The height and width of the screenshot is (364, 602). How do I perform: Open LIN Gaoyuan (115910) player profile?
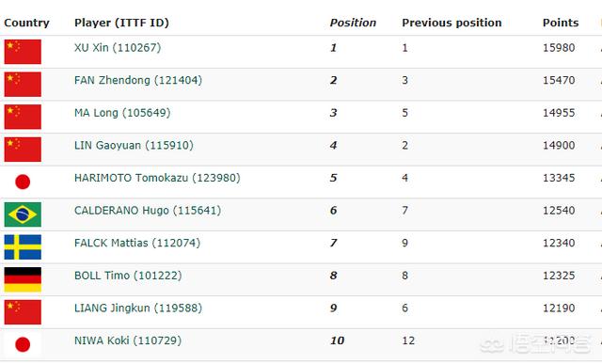click(x=134, y=146)
